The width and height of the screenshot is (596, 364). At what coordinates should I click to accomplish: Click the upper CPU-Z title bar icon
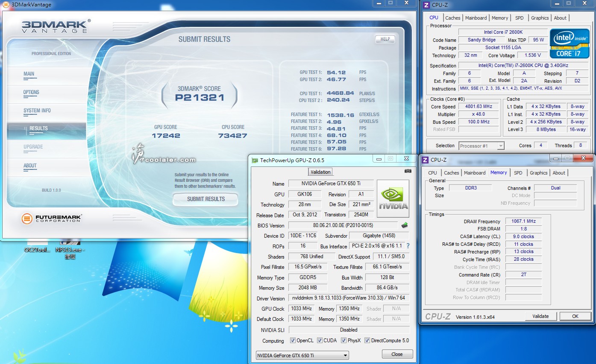click(426, 5)
